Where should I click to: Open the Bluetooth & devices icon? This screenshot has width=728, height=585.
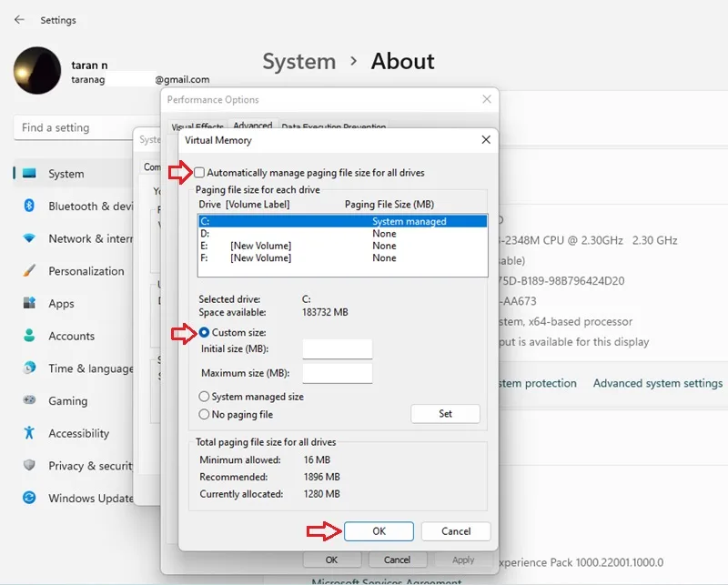click(x=29, y=206)
